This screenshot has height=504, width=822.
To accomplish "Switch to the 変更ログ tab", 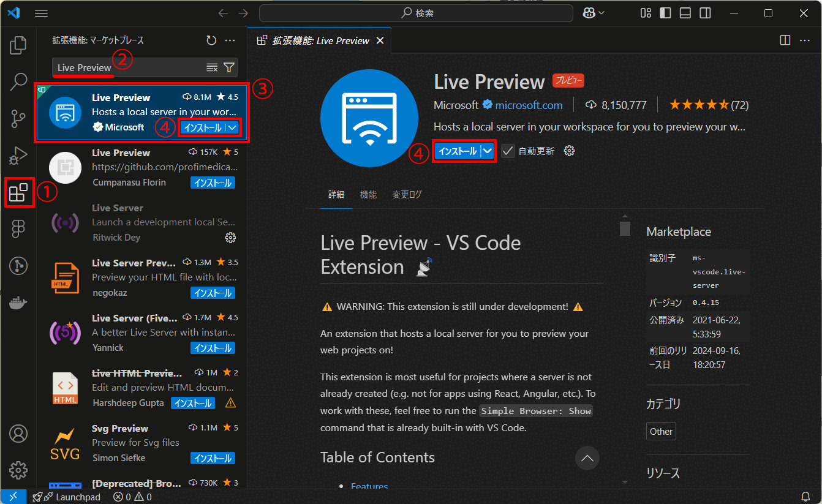I will [407, 195].
